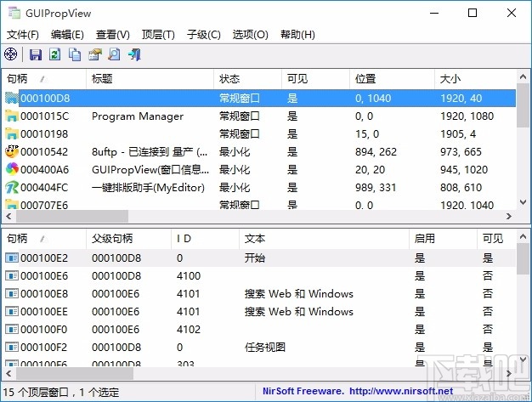Click size value 945, 1020

464,169
